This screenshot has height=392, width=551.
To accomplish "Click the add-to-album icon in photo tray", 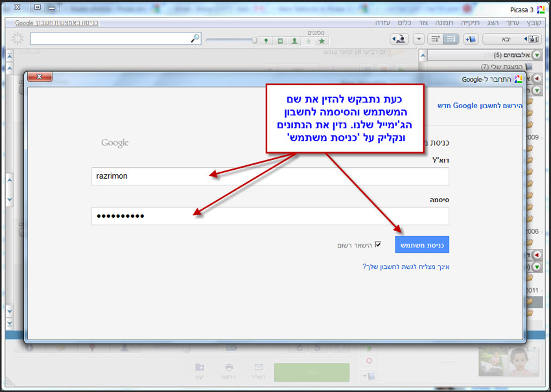I will [369, 376].
